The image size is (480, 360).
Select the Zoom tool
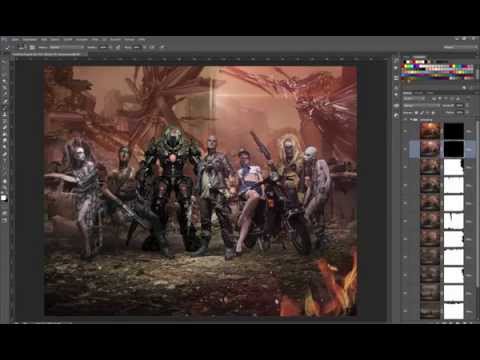pos(5,188)
